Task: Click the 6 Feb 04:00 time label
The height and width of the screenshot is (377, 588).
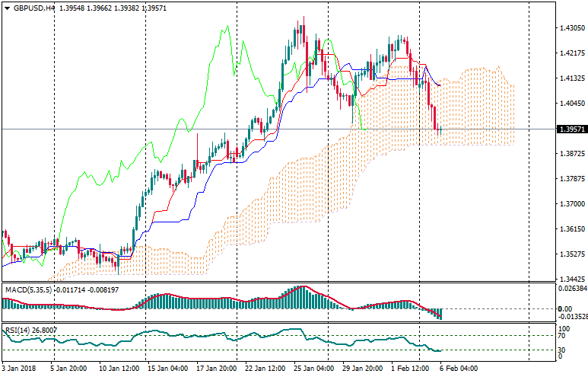Action: (459, 369)
